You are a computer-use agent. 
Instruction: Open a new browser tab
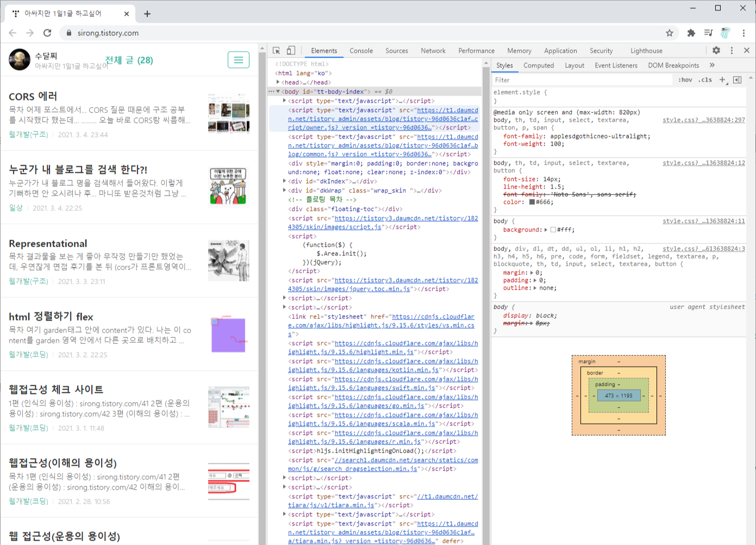[x=147, y=14]
